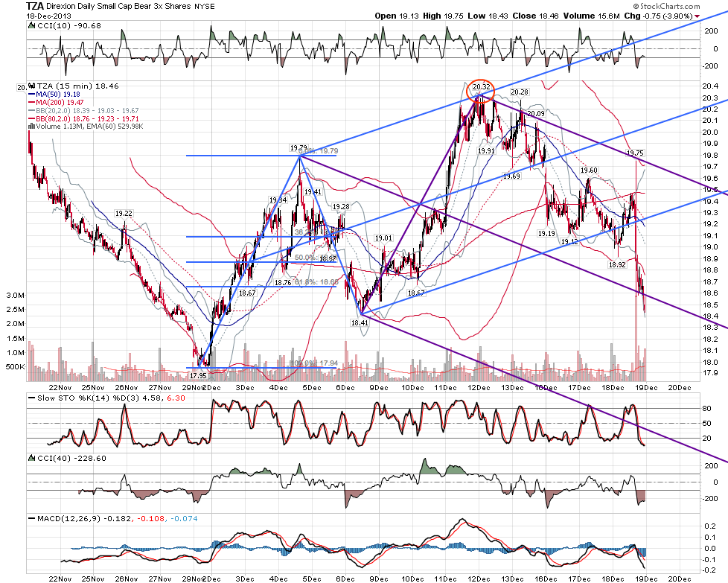Click the 20.28 price label on the chart
The image size is (728, 583).
coord(519,92)
